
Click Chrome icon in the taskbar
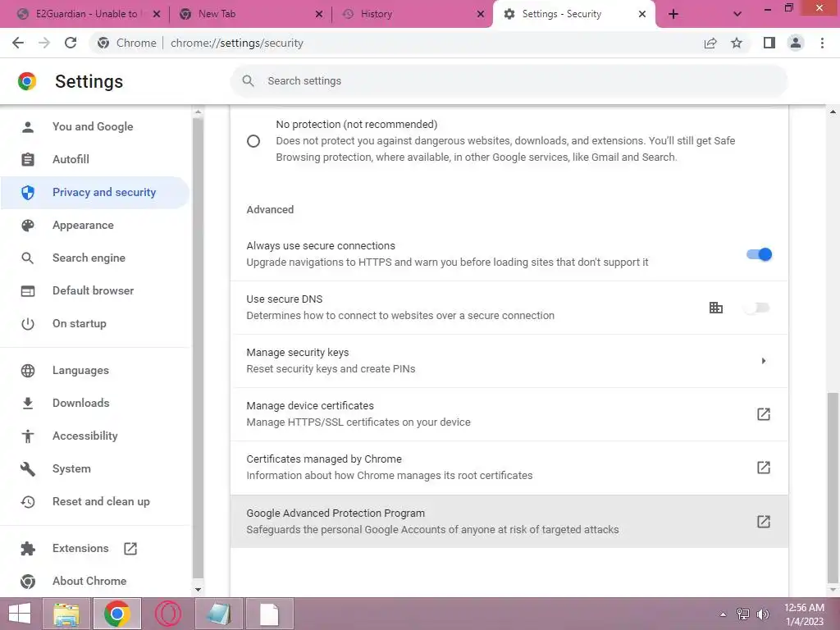(117, 614)
